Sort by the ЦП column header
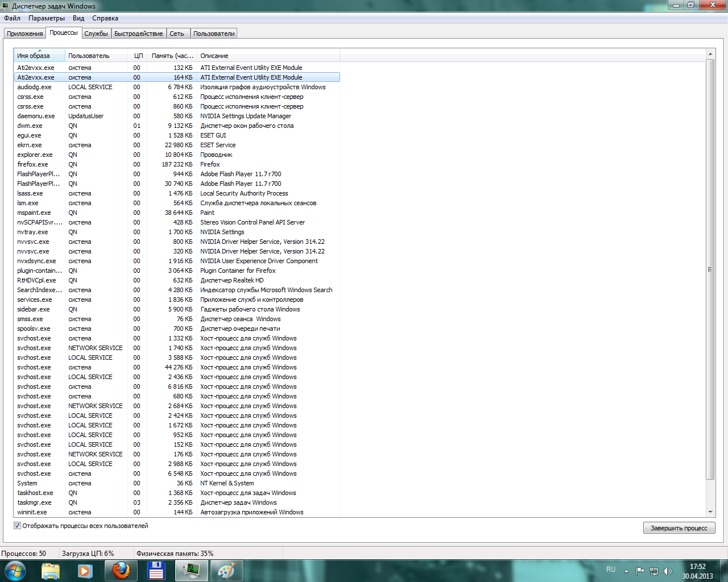The image size is (728, 582). click(x=137, y=56)
